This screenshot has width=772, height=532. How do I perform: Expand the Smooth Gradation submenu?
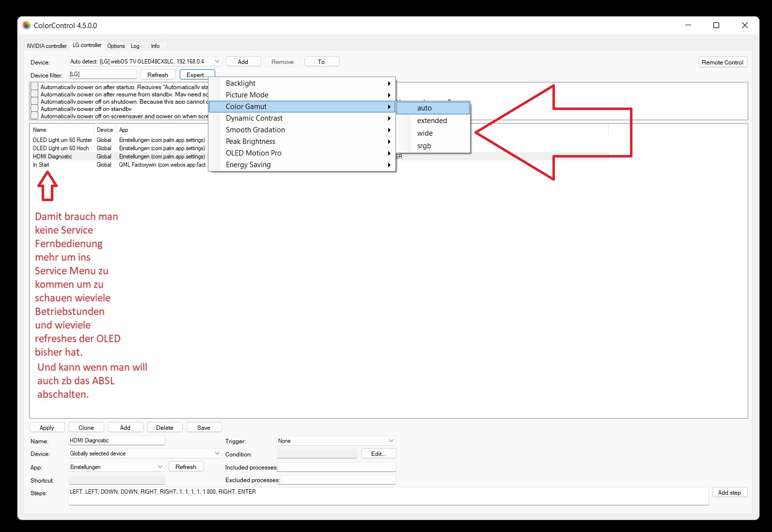pyautogui.click(x=302, y=130)
